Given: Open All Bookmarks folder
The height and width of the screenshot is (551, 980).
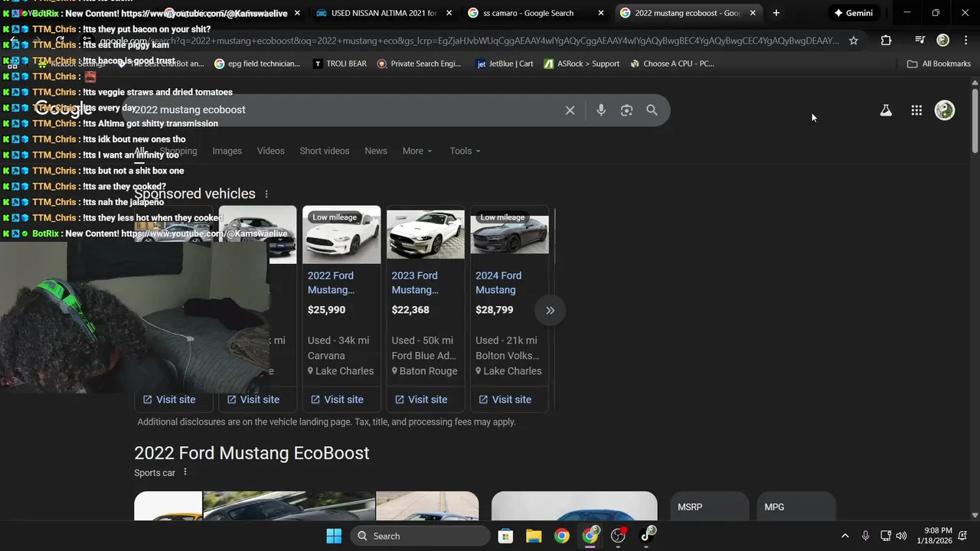Looking at the screenshot, I should click(x=939, y=64).
